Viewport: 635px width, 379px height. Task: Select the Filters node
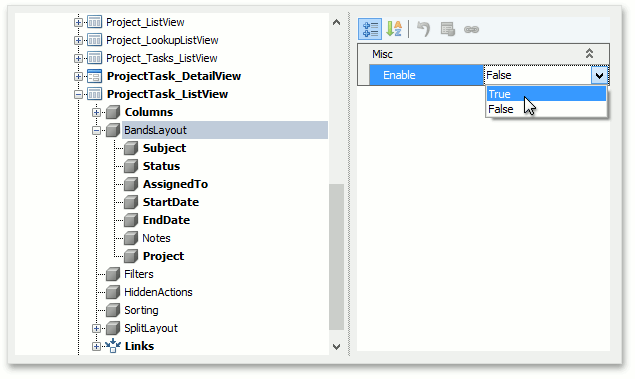tap(139, 274)
